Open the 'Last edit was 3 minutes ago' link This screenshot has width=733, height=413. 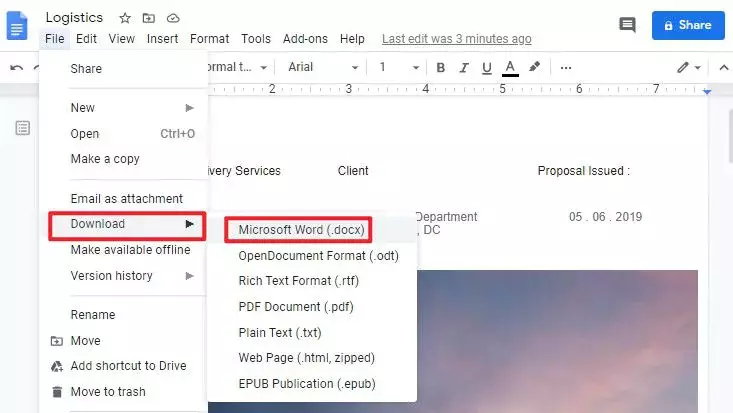(456, 39)
